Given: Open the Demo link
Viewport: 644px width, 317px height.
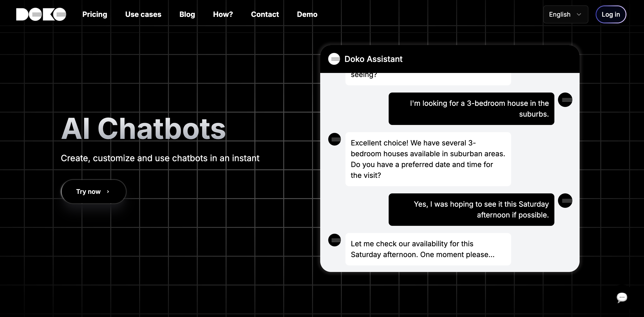Looking at the screenshot, I should pyautogui.click(x=307, y=14).
